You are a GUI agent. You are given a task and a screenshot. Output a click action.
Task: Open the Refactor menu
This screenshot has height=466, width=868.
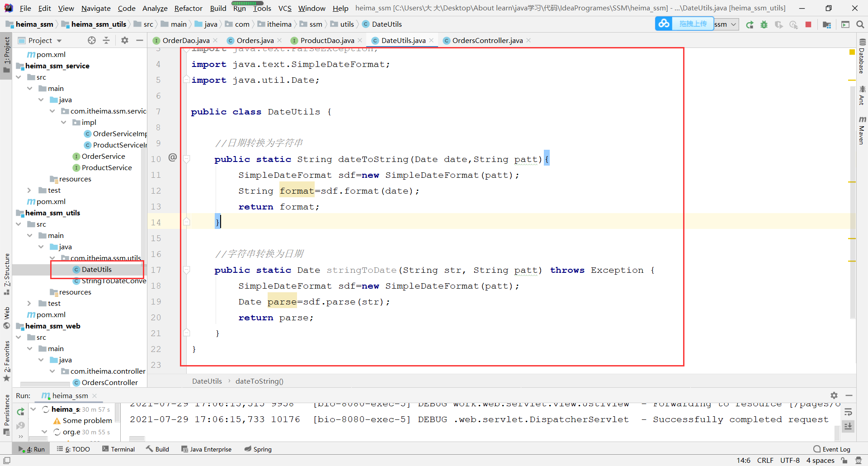pyautogui.click(x=189, y=8)
